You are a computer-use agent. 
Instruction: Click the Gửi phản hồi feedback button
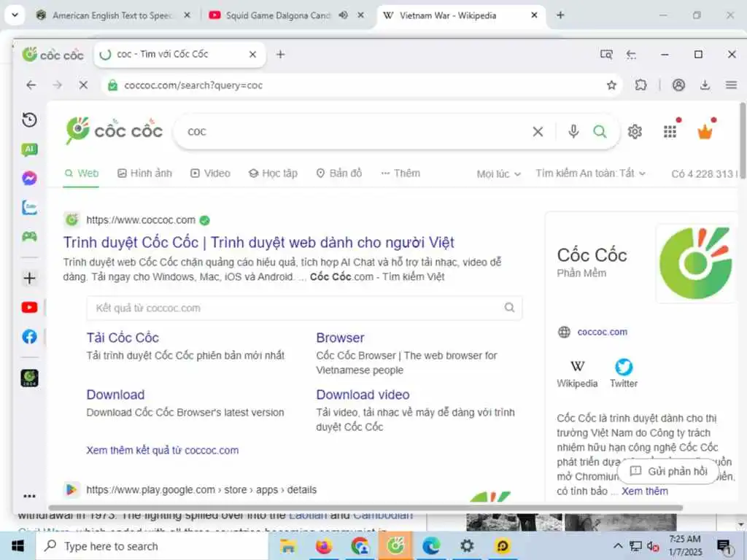668,472
